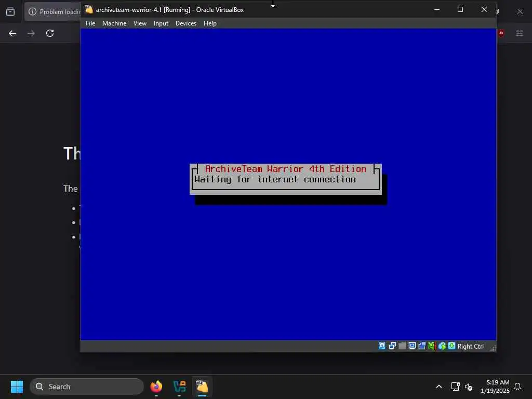This screenshot has width=532, height=399.
Task: Click the network status tray icon
Action: [x=455, y=387]
